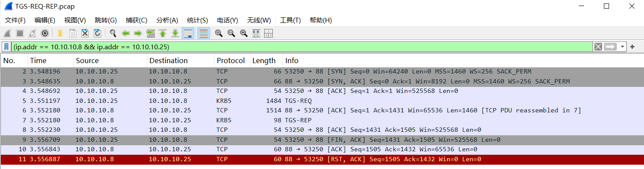Image resolution: width=644 pixels, height=169 pixels.
Task: Select packet 2 SYN row
Action: (322, 71)
